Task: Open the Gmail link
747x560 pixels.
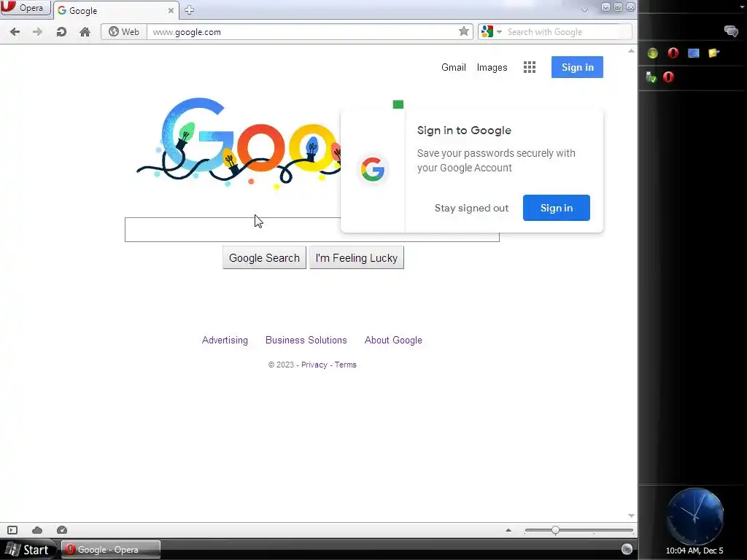Action: (x=454, y=67)
